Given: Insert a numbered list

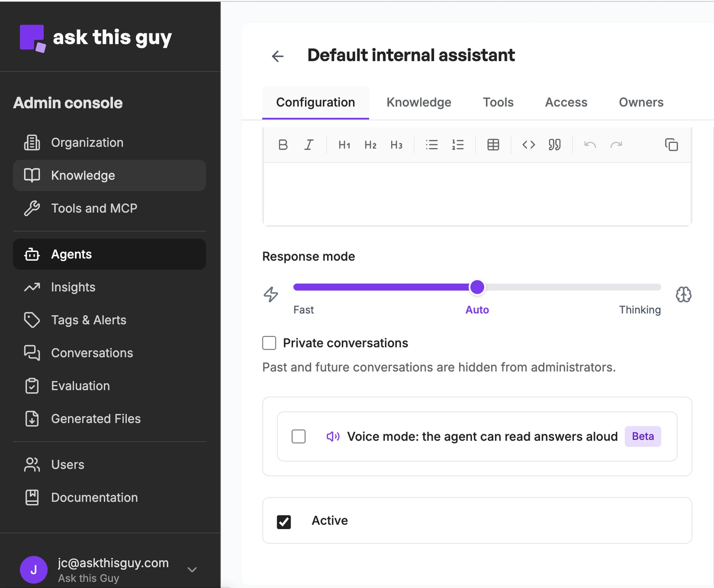Looking at the screenshot, I should 458,145.
